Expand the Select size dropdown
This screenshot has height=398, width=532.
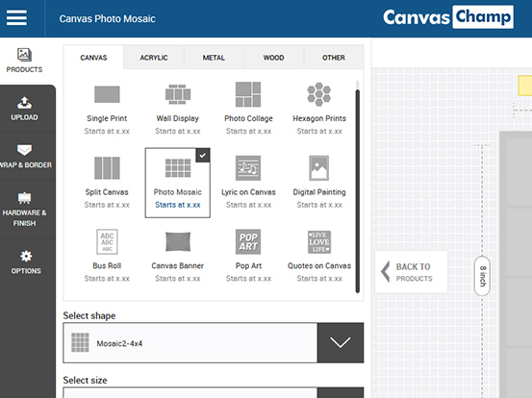point(213,392)
